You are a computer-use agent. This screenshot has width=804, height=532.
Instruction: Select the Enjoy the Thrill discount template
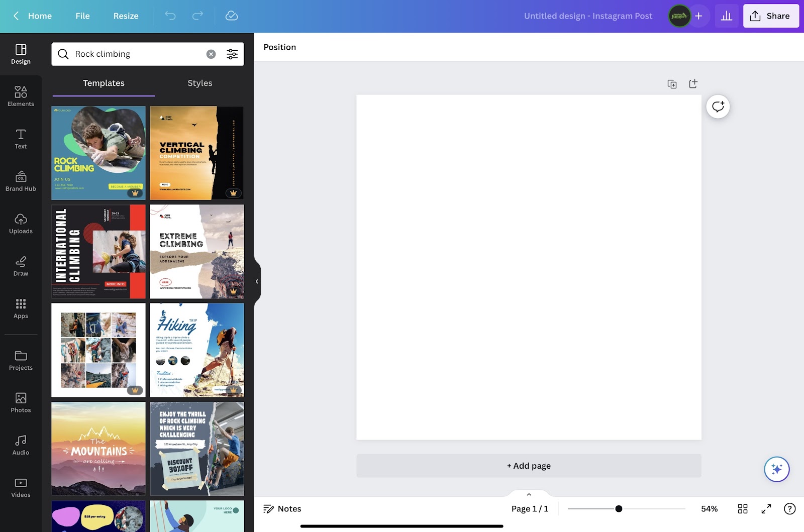(197, 449)
